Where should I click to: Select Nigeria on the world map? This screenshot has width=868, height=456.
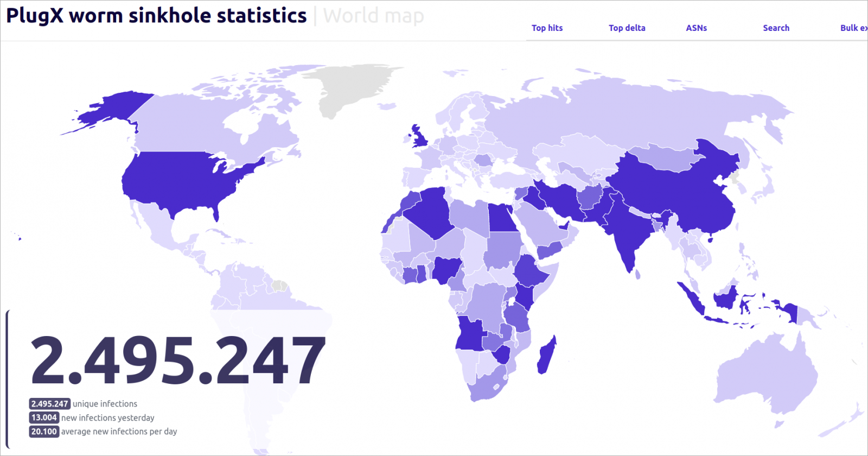point(446,269)
